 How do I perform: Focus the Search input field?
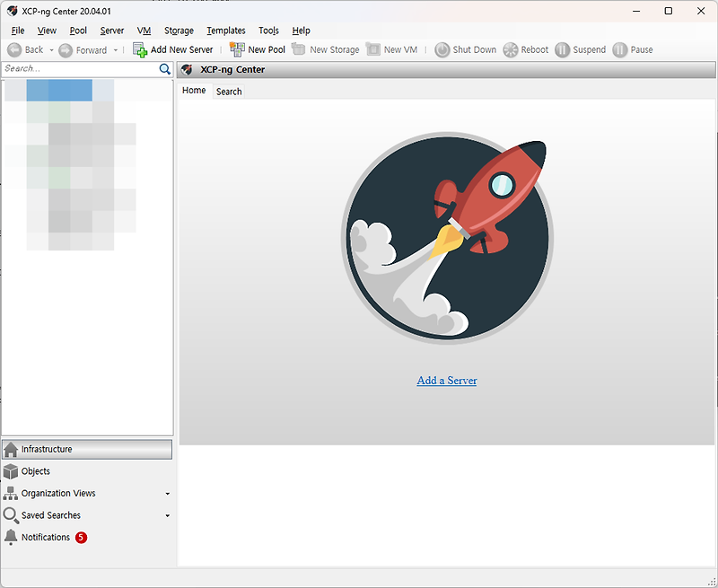(80, 69)
